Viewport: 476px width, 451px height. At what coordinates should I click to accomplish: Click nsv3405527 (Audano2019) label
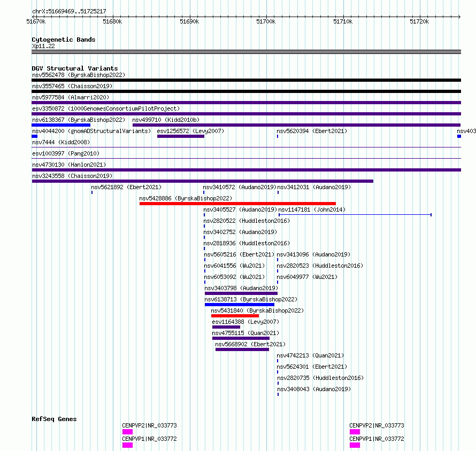[240, 209]
